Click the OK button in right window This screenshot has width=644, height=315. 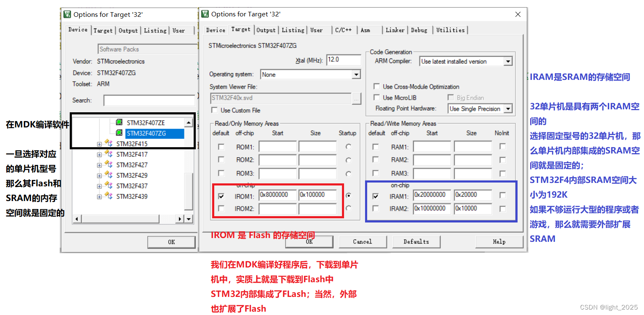pyautogui.click(x=309, y=242)
